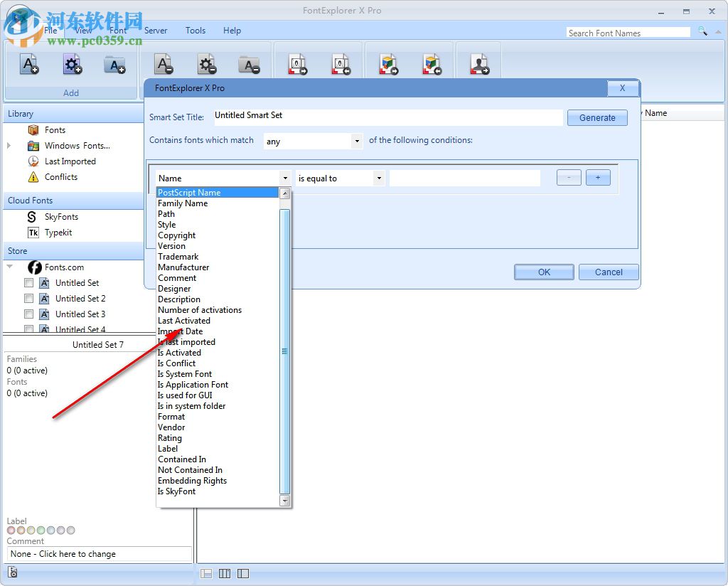Open the 'any' match dropdown

(357, 141)
